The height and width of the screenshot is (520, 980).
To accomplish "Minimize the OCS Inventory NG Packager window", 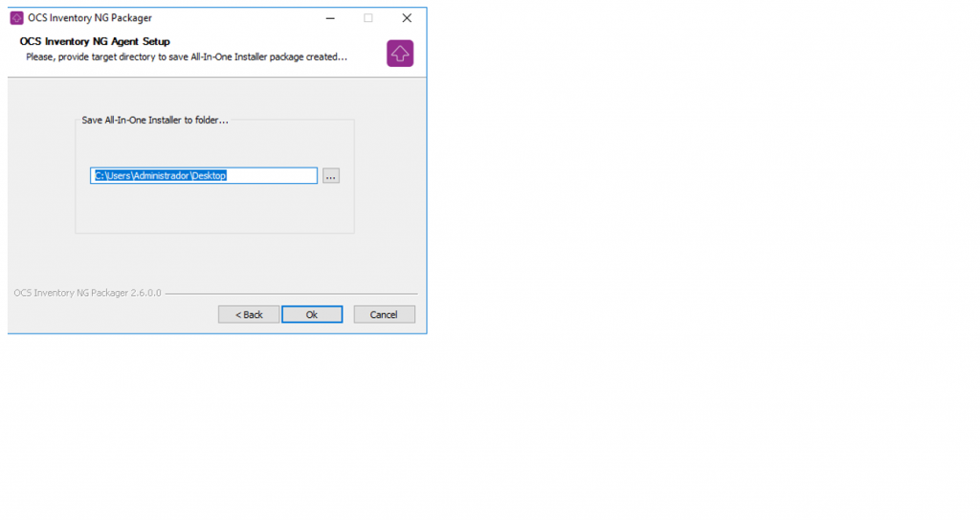I will click(x=330, y=18).
